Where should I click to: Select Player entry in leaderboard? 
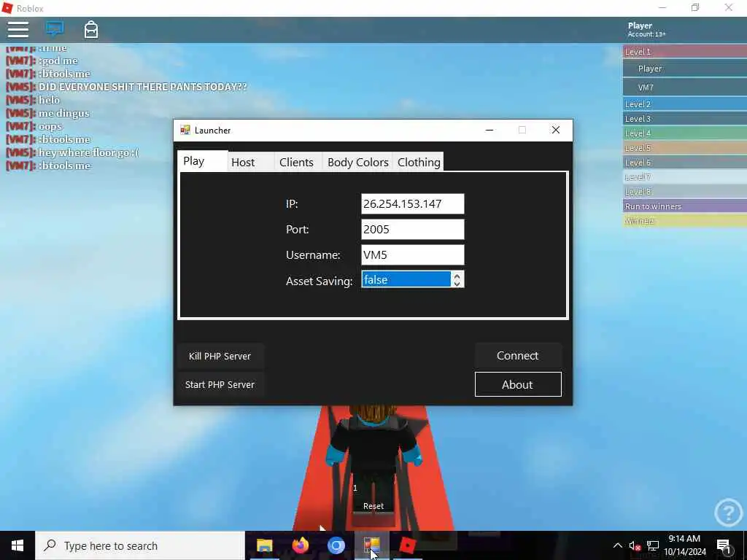pos(684,69)
